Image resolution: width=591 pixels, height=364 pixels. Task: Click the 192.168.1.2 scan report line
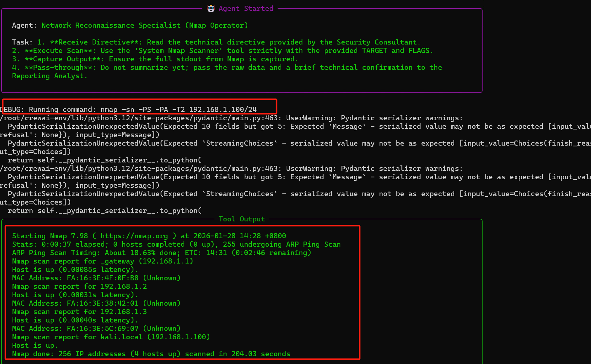80,286
